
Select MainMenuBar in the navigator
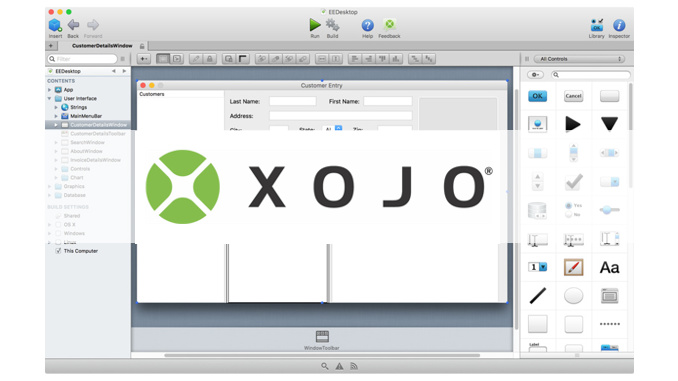tap(86, 116)
